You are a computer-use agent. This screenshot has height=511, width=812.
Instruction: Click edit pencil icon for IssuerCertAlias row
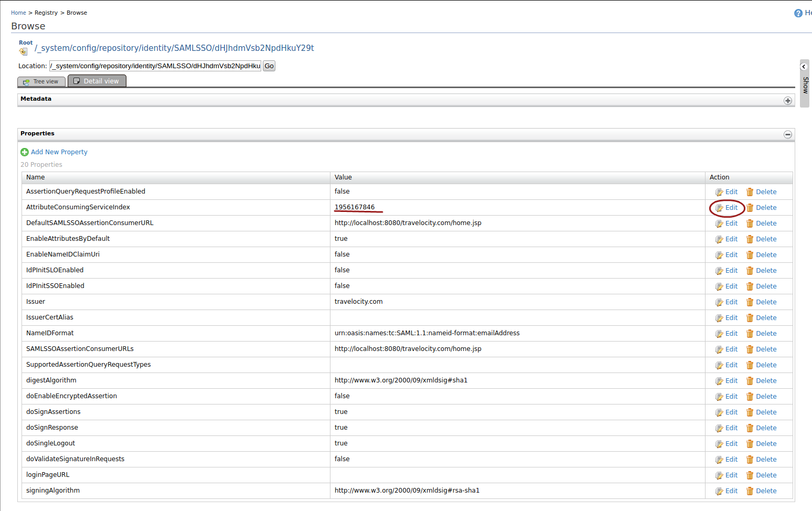tap(719, 318)
